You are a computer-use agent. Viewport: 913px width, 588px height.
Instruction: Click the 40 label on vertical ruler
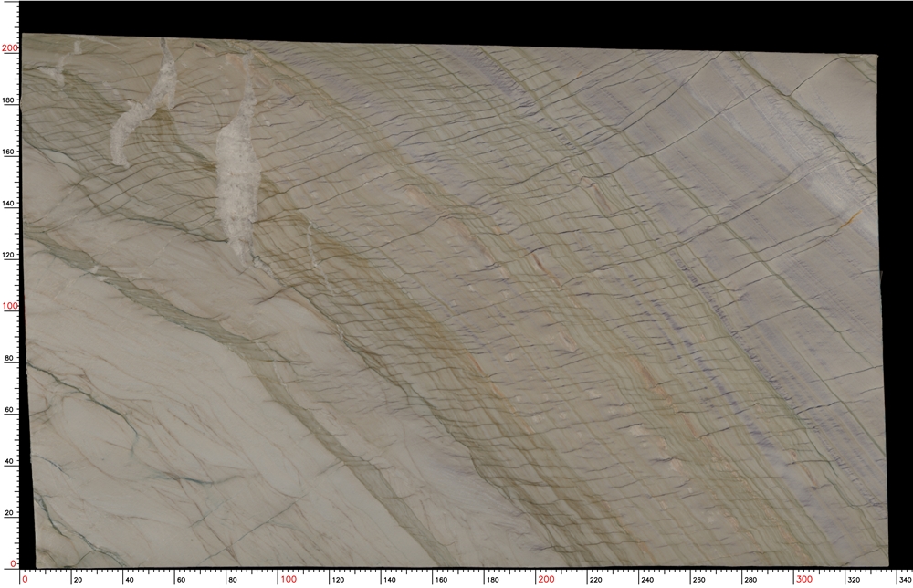point(9,461)
